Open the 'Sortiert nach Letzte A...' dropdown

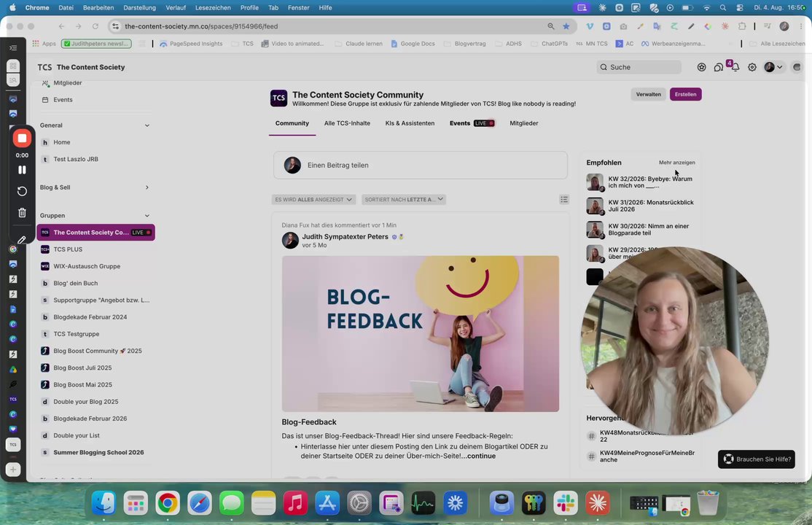pos(403,200)
